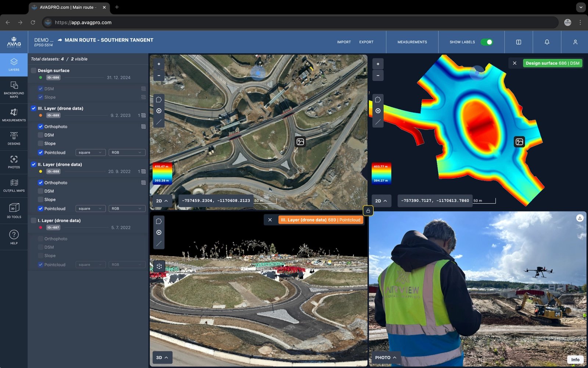Open RGB color dropdown for III. Layer Pointcloud
The height and width of the screenshot is (368, 588).
(127, 152)
